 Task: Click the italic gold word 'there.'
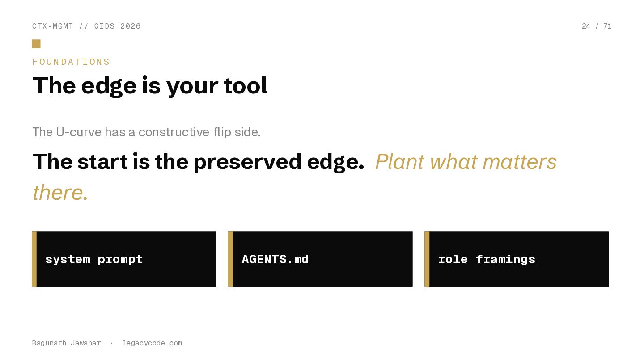click(x=60, y=193)
